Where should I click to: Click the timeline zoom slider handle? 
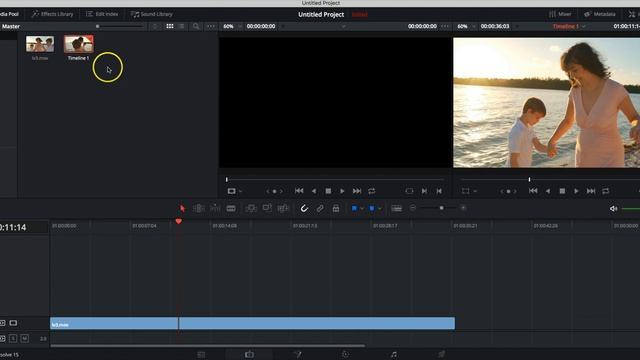(441, 208)
